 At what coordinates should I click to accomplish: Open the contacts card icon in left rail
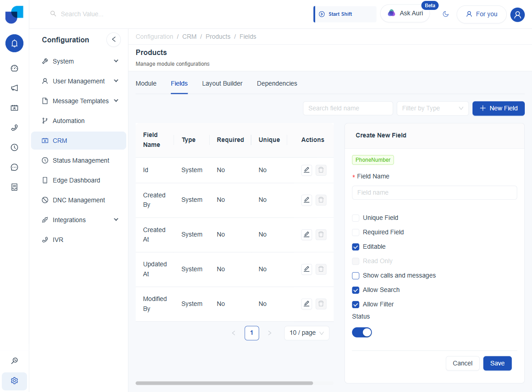pos(14,108)
